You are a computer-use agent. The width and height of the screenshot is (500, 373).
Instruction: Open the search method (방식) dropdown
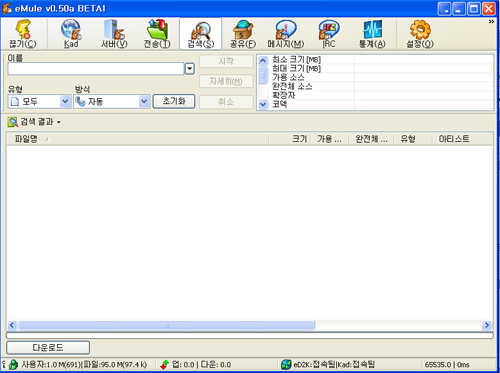click(111, 101)
